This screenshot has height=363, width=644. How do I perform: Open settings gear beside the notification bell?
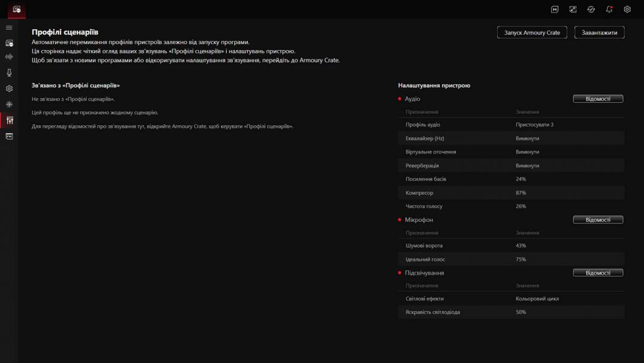point(627,10)
